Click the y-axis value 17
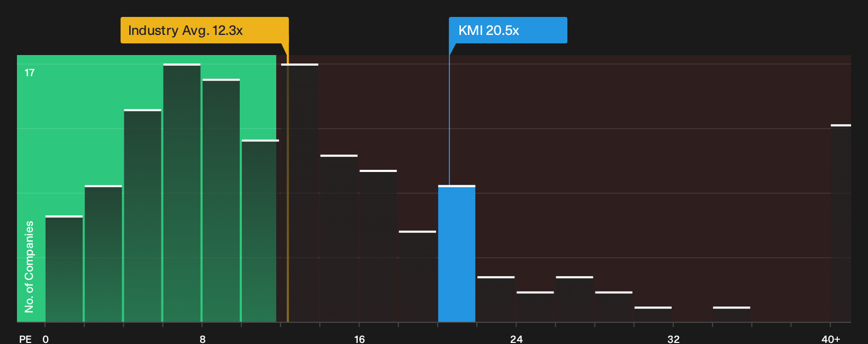Screen dimensions: 868x344 coord(30,73)
